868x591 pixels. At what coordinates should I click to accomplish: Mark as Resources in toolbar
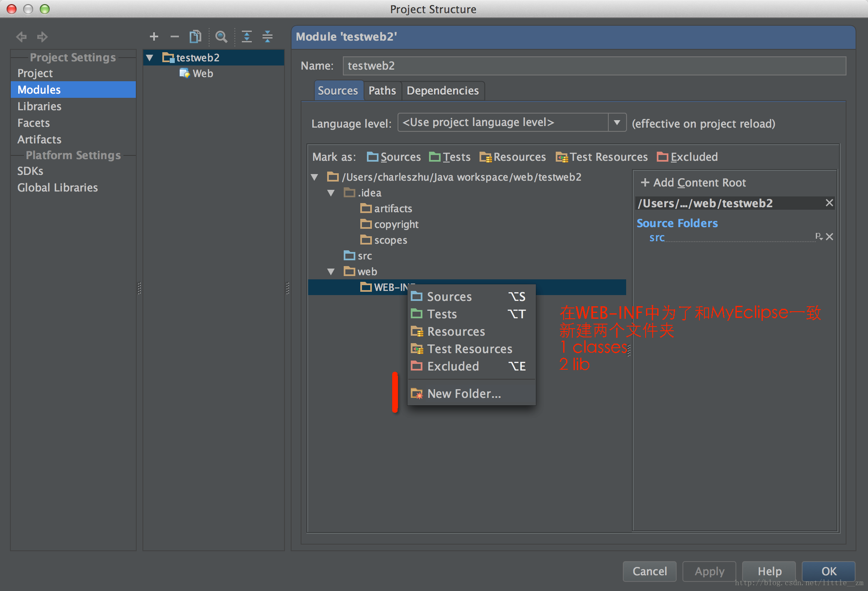(x=513, y=157)
